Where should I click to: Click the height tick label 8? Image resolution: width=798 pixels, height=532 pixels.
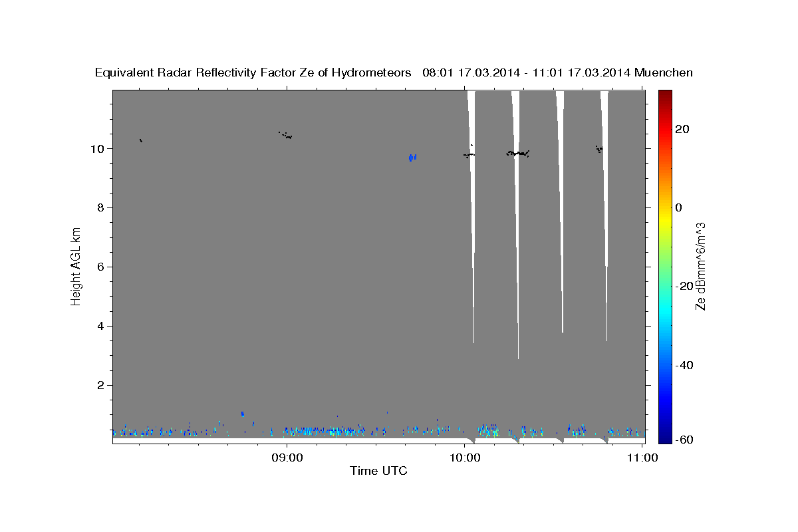(102, 207)
